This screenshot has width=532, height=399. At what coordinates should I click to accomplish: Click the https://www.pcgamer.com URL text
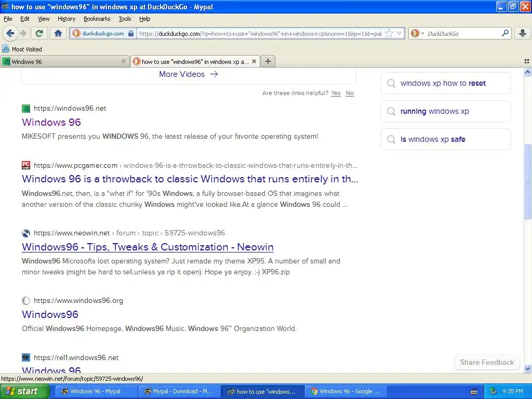[x=75, y=165]
